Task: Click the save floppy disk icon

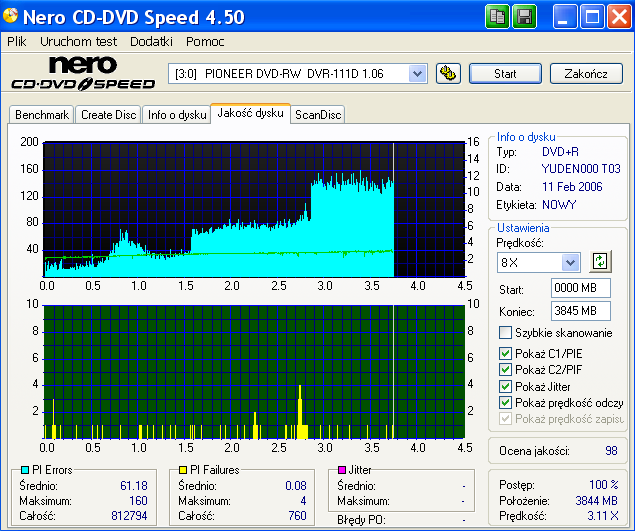Action: coord(524,17)
